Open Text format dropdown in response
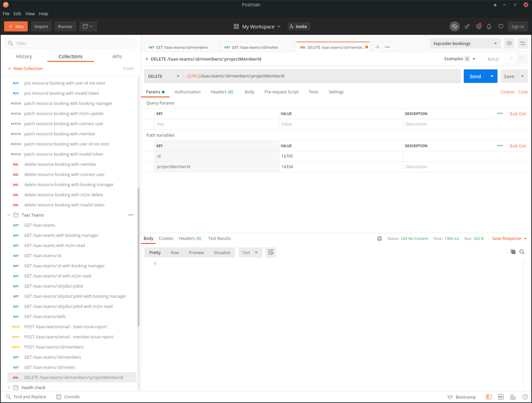The height and width of the screenshot is (403, 532). tap(250, 252)
